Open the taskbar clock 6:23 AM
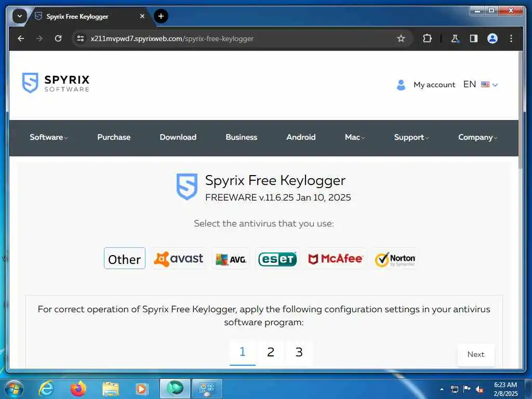The width and height of the screenshot is (532, 399). 506,389
